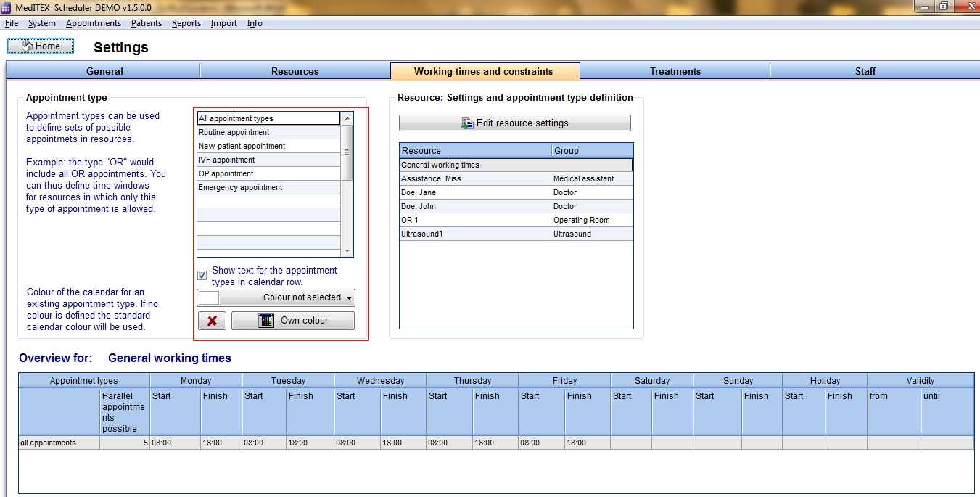Click the red X delete colour icon
980x497 pixels.
pyautogui.click(x=212, y=321)
